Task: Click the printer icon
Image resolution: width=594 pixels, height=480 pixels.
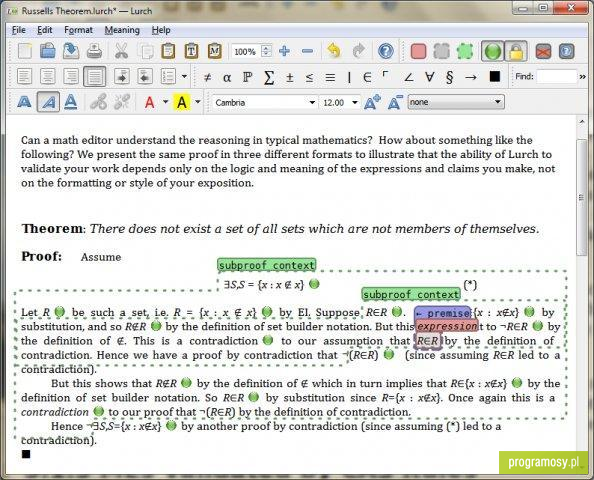Action: (94, 51)
